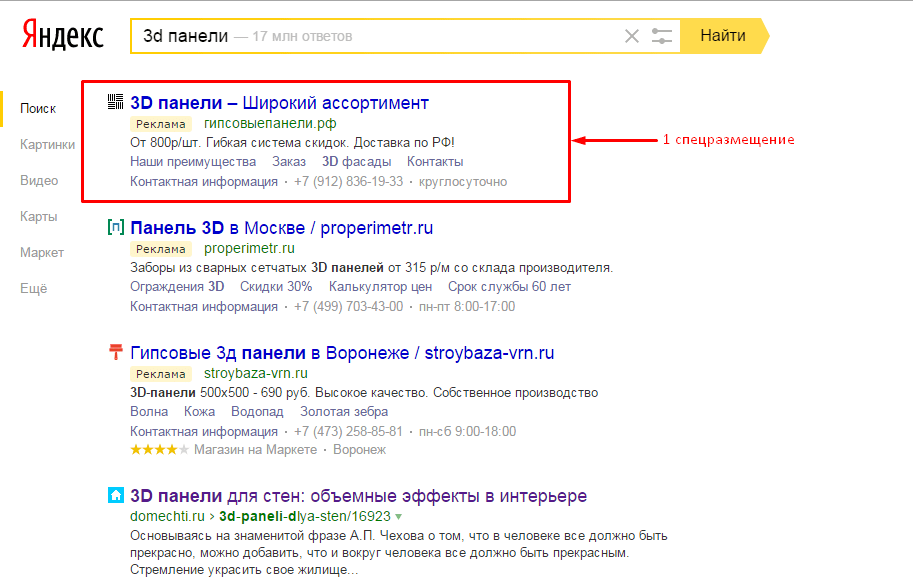The image size is (913, 587).
Task: Click the phone number +7 (912) 836-19-33
Action: coord(348,182)
